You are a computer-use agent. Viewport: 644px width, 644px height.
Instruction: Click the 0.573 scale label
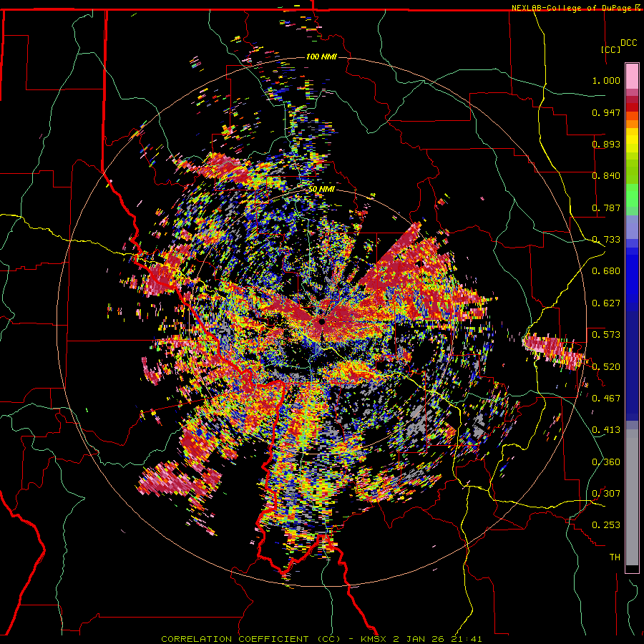point(606,335)
